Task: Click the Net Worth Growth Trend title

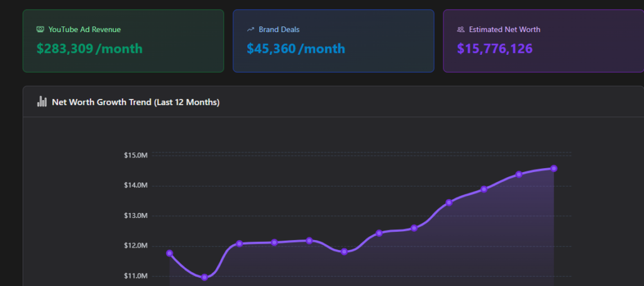Action: 135,102
